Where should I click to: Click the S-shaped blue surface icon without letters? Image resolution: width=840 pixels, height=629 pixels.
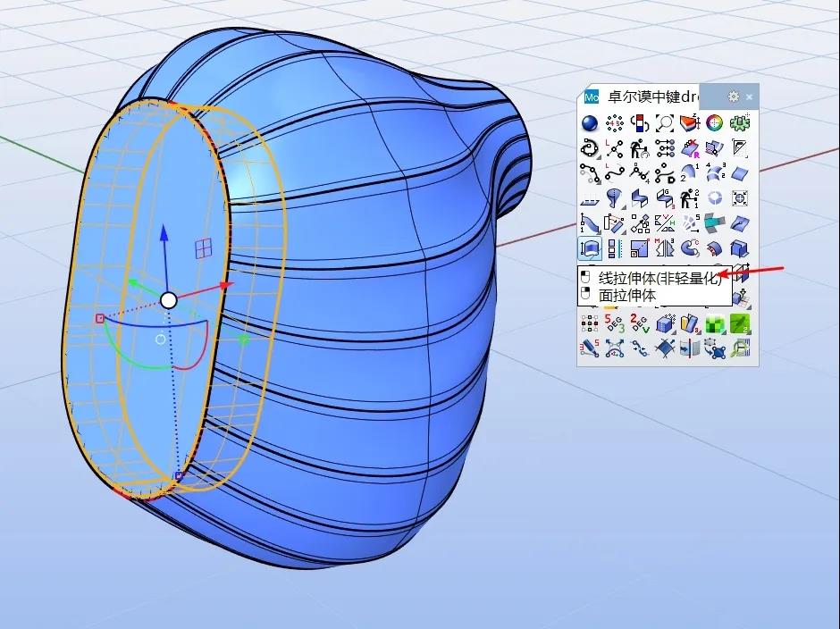click(640, 198)
